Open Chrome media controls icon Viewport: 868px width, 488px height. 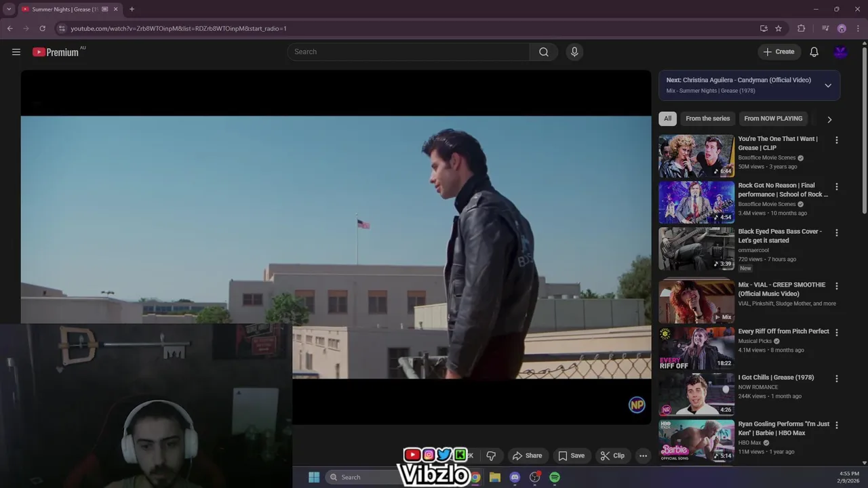[825, 28]
